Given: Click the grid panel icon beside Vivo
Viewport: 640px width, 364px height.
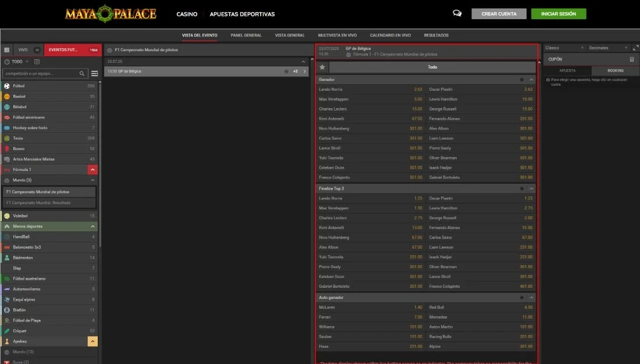Looking at the screenshot, I should 7,50.
